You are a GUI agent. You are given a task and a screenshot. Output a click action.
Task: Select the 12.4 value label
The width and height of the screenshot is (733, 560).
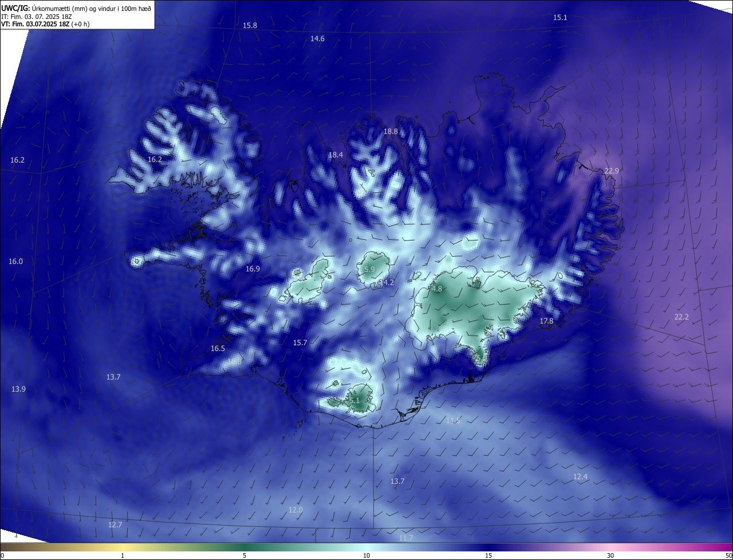(x=580, y=477)
